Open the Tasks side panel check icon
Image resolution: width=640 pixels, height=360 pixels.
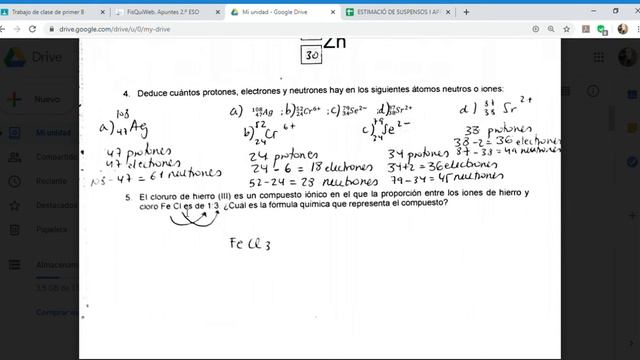[632, 162]
